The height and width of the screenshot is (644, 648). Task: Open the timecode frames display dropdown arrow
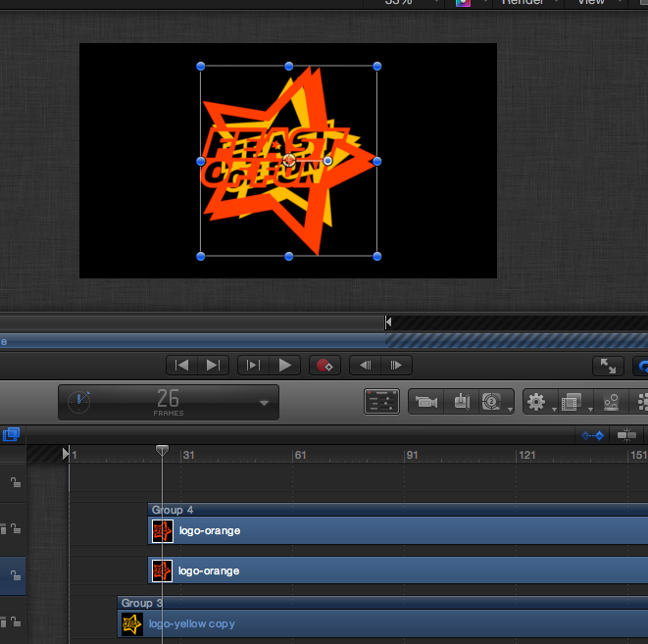(x=263, y=403)
